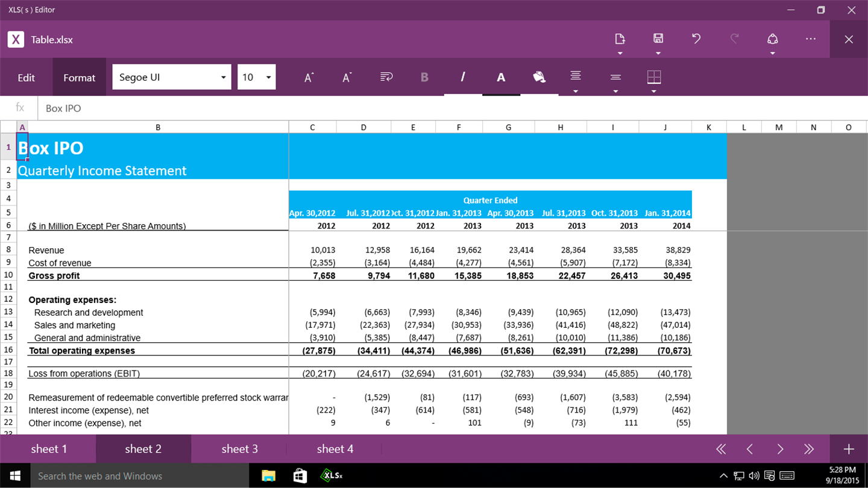This screenshot has height=488, width=868.
Task: Open the Action Center notifications icon
Action: pos(770,476)
